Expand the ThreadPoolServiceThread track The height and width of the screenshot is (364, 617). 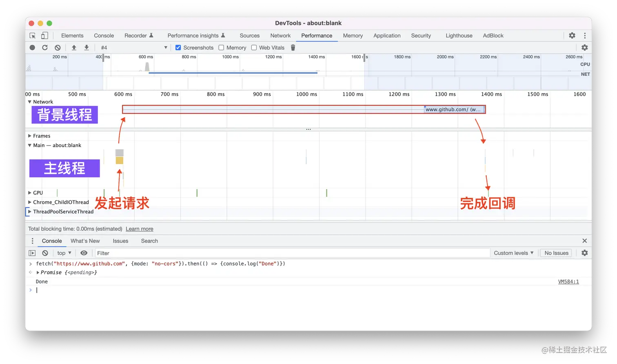[30, 212]
